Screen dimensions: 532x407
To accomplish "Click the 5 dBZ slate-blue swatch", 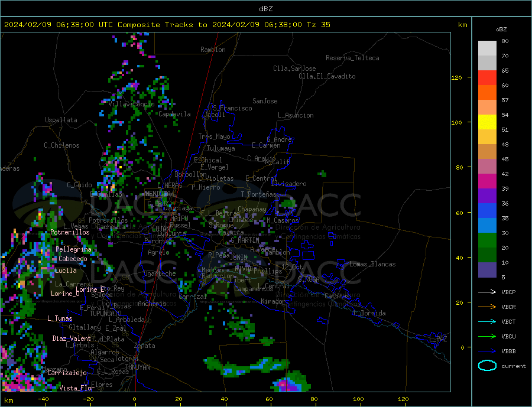I will click(487, 270).
